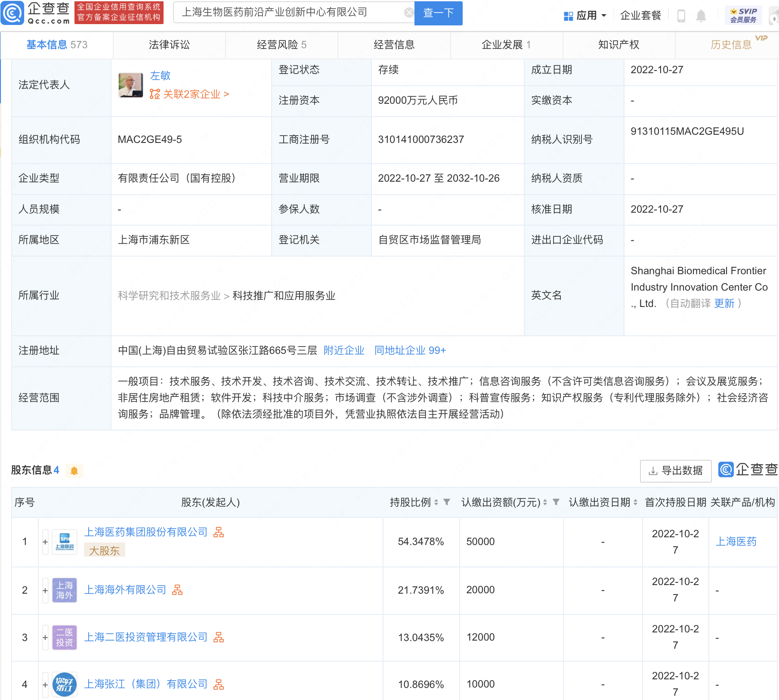Click 更新 next to the English name
This screenshot has height=700, width=779.
[724, 304]
